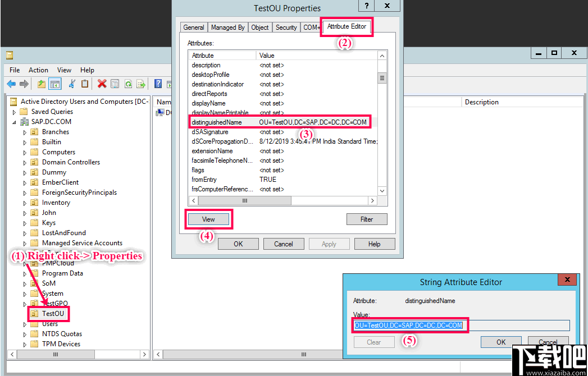Click the View button under Attributes
This screenshot has width=588, height=376.
point(208,219)
